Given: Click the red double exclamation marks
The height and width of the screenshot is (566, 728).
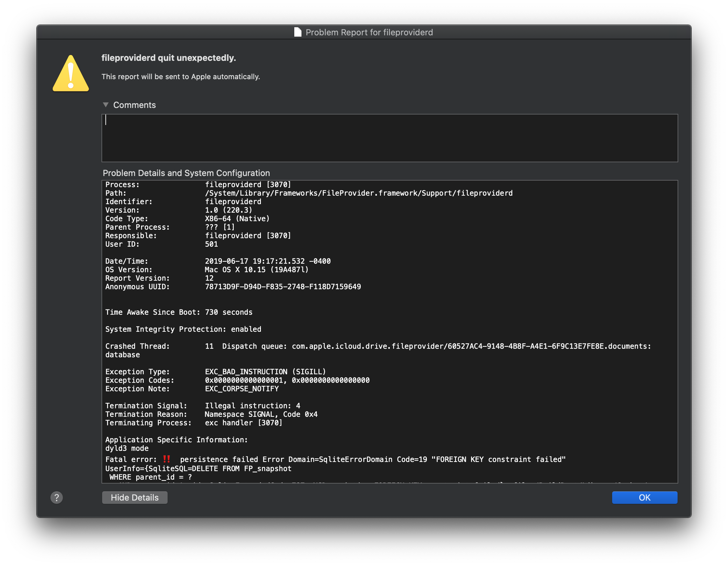Looking at the screenshot, I should point(167,459).
